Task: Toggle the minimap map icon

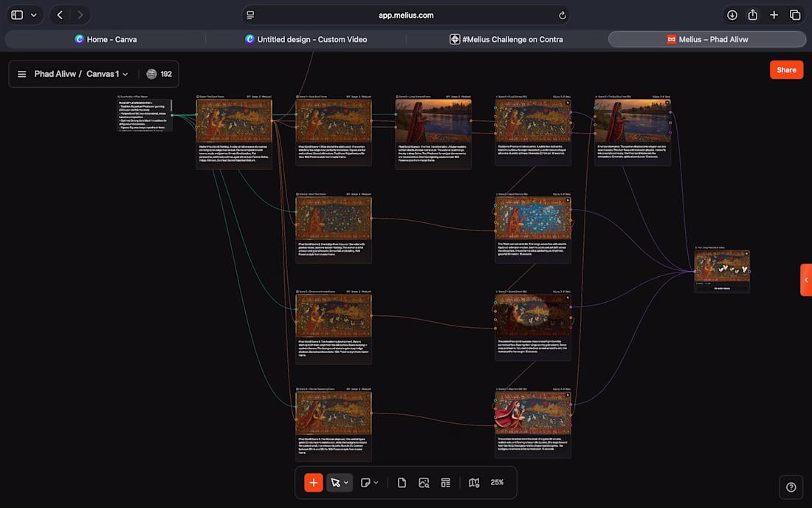Action: 474,483
